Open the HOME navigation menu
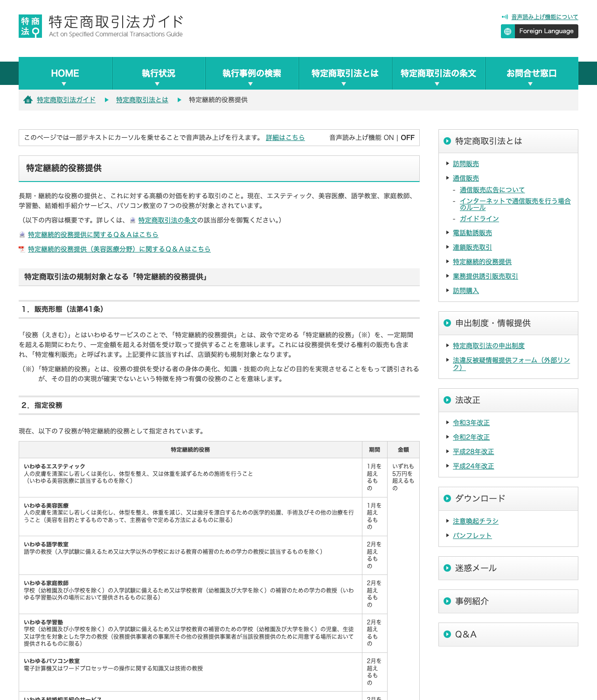The image size is (597, 700). pyautogui.click(x=65, y=73)
